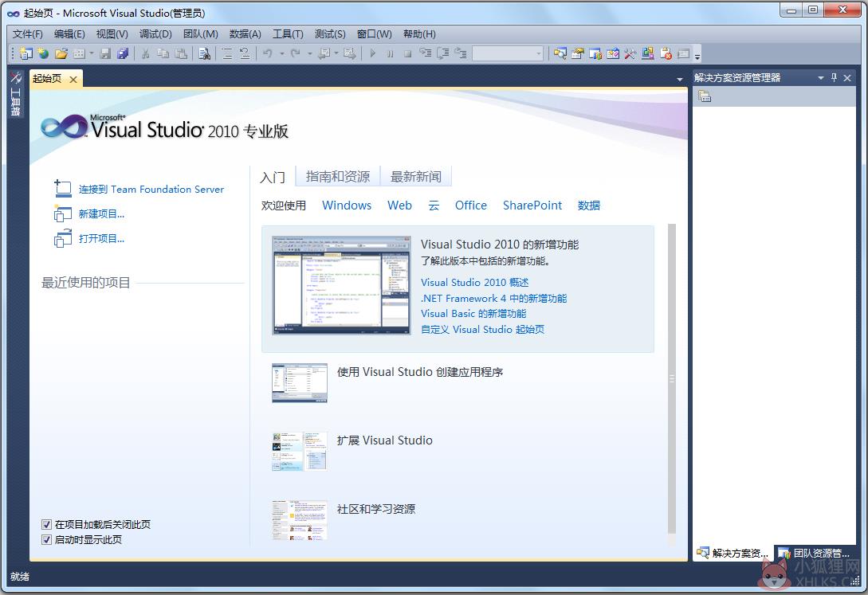868x595 pixels.
Task: Open the 工具(T) menu
Action: click(288, 33)
